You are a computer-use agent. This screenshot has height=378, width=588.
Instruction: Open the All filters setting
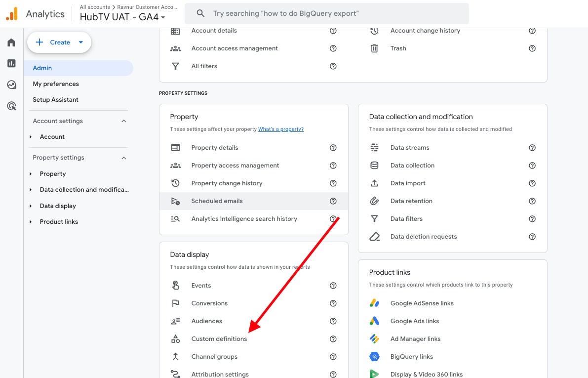tap(253, 66)
